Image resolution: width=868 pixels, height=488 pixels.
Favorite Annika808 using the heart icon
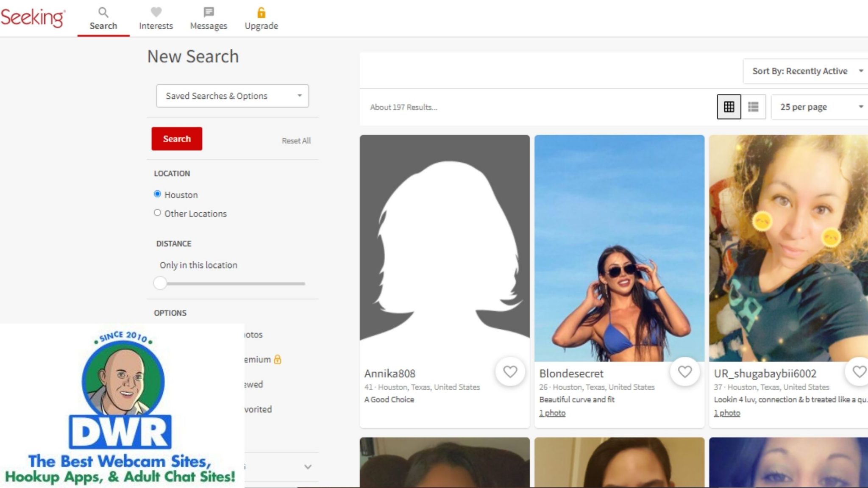coord(510,372)
